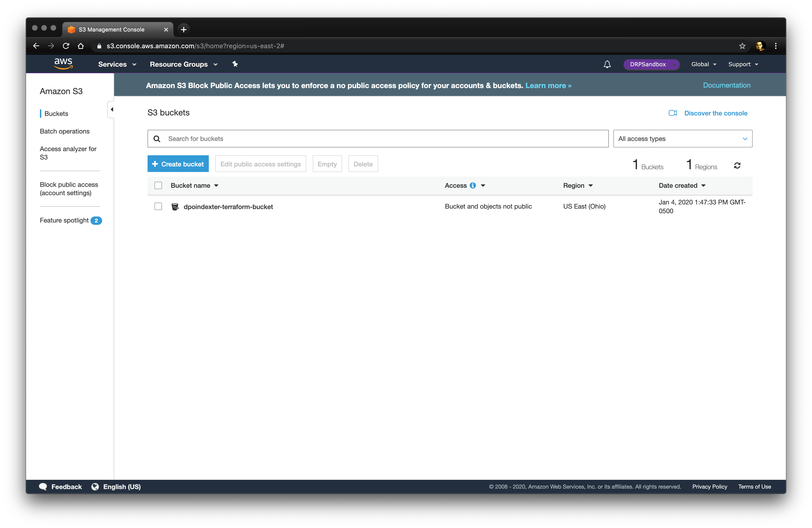Bookmark this page with star icon
The height and width of the screenshot is (528, 812).
tap(742, 46)
